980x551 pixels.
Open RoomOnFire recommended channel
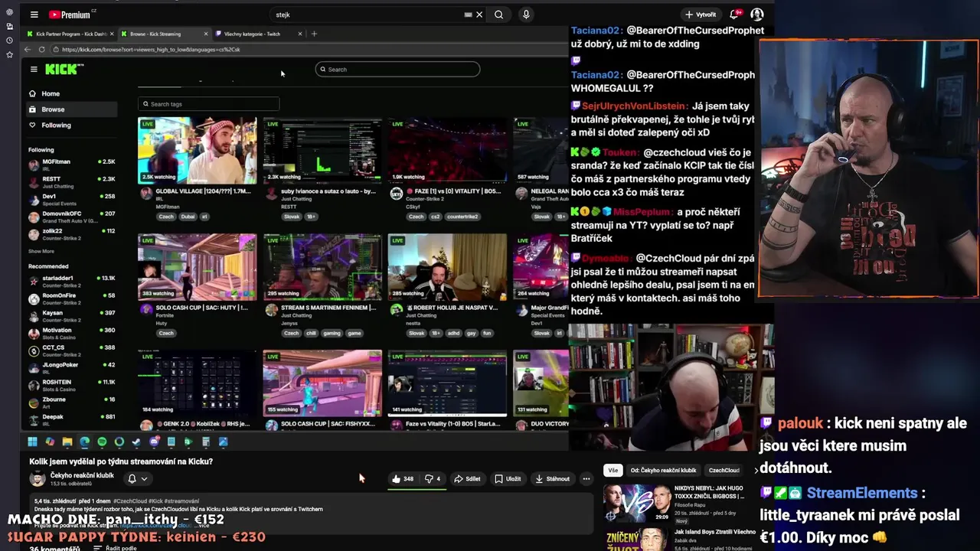click(x=71, y=298)
